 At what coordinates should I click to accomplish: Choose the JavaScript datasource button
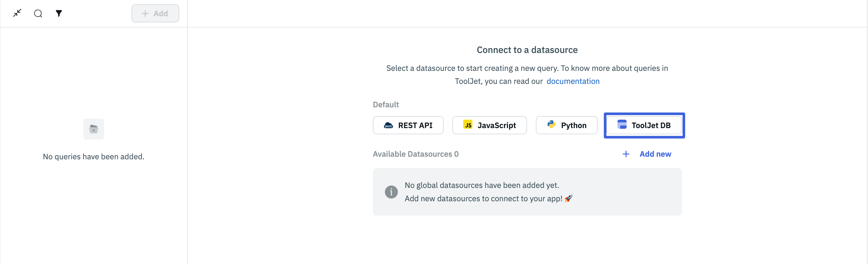[x=489, y=125]
